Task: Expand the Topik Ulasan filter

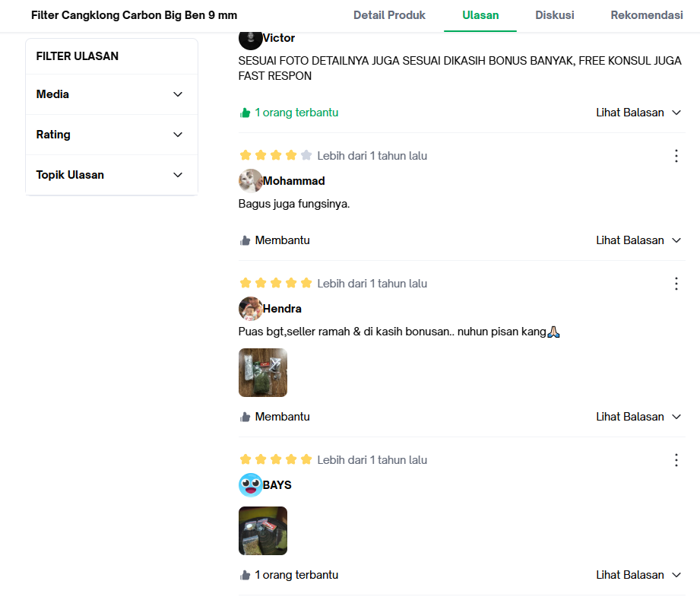Action: pyautogui.click(x=112, y=175)
